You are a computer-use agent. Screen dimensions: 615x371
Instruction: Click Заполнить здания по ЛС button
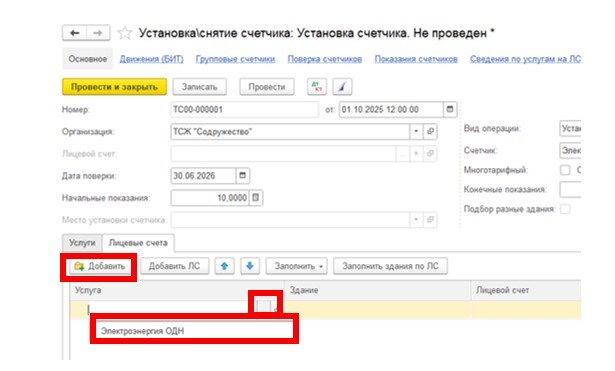pos(390,266)
